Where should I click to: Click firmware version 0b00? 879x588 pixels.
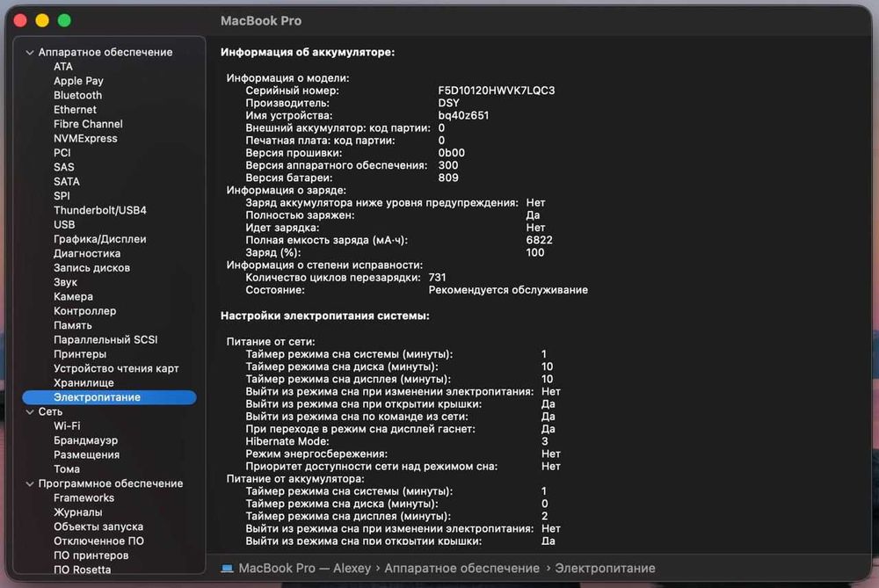[x=451, y=153]
